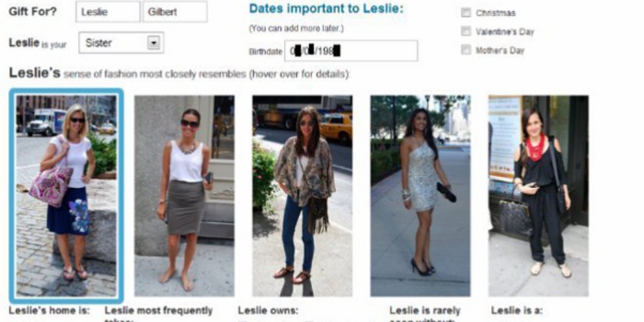Click the Leslie most frequently label
Image resolution: width=644 pixels, height=322 pixels.
point(158,310)
